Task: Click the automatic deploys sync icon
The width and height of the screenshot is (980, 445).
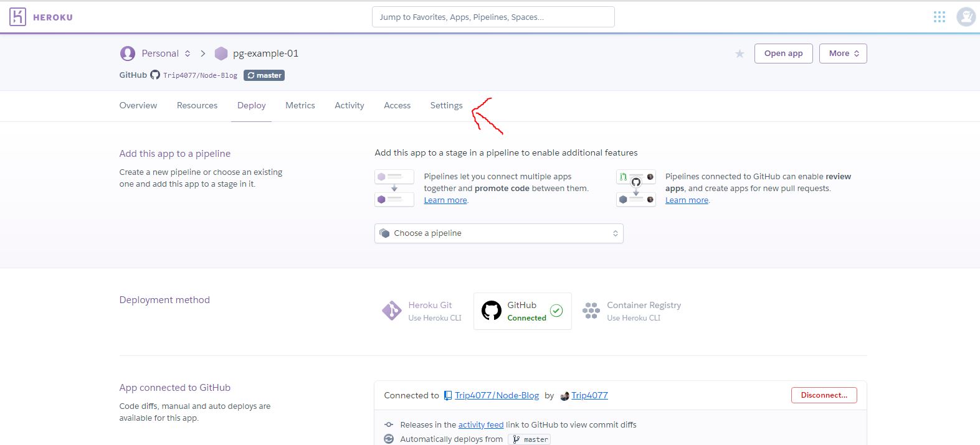Action: (x=389, y=439)
